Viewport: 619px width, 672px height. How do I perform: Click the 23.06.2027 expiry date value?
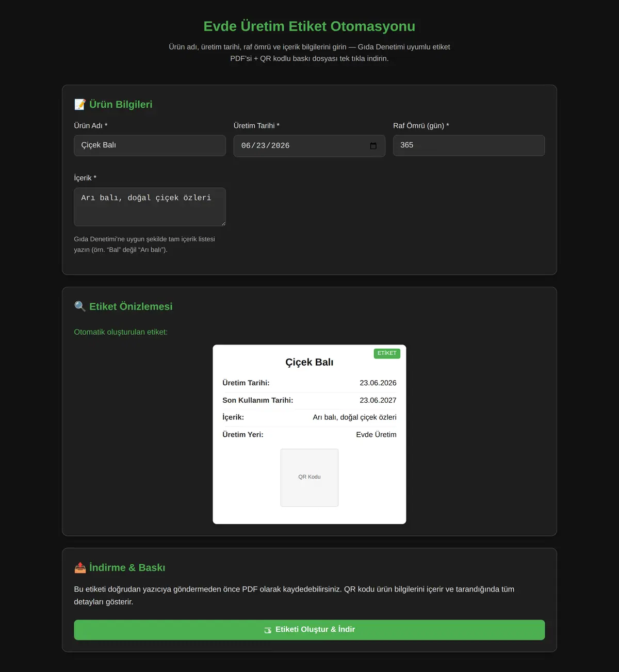(x=378, y=400)
